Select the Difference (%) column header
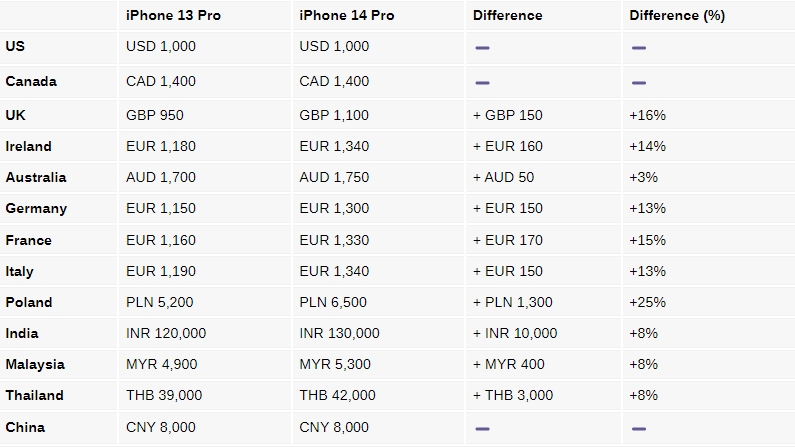The height and width of the screenshot is (447, 795). 677,16
